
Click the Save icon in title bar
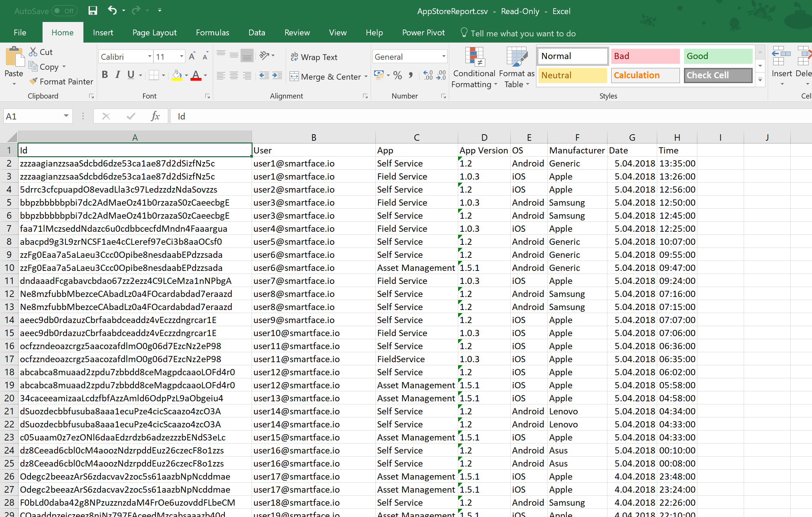[93, 11]
